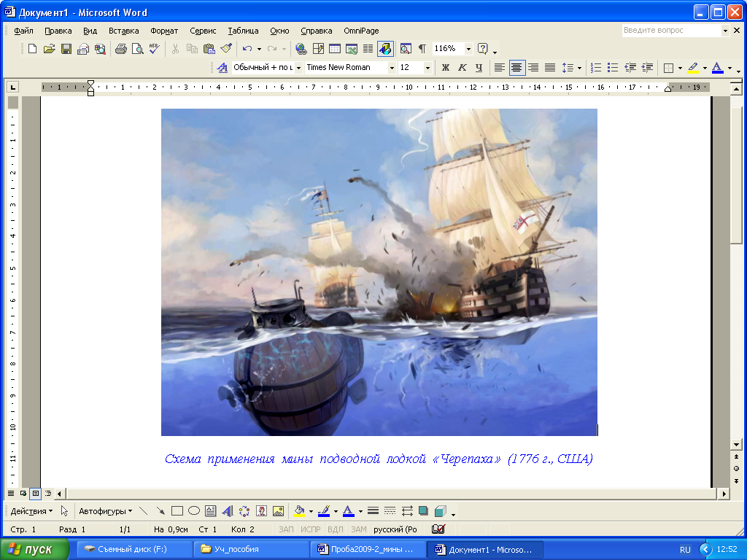Open Styles and Formatting pane
The height and width of the screenshot is (560, 747).
coord(222,68)
